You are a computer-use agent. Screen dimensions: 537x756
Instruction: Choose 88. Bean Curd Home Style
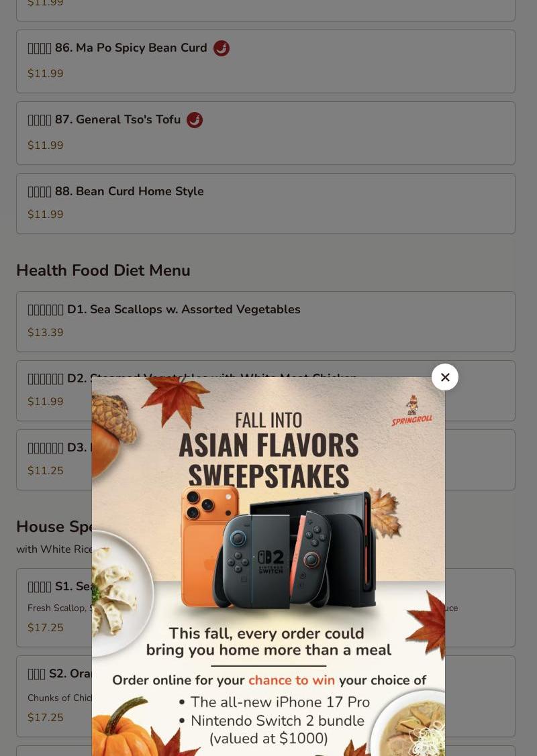[x=266, y=203]
